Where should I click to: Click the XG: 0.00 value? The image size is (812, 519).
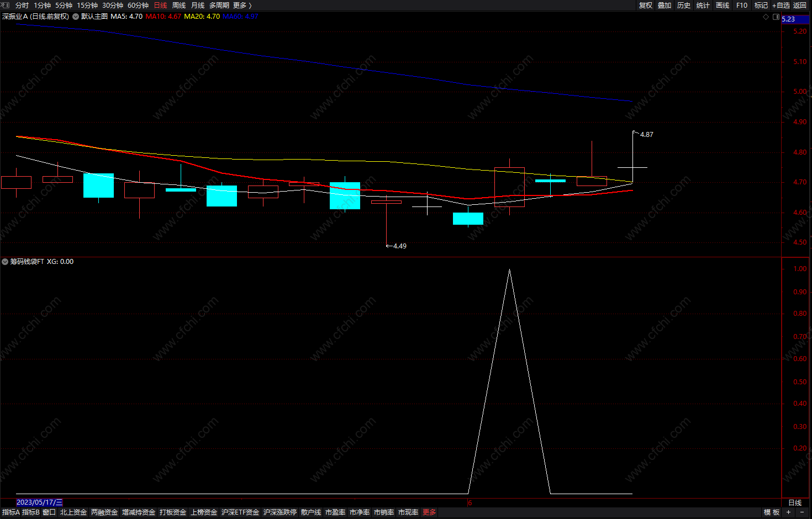tap(60, 262)
